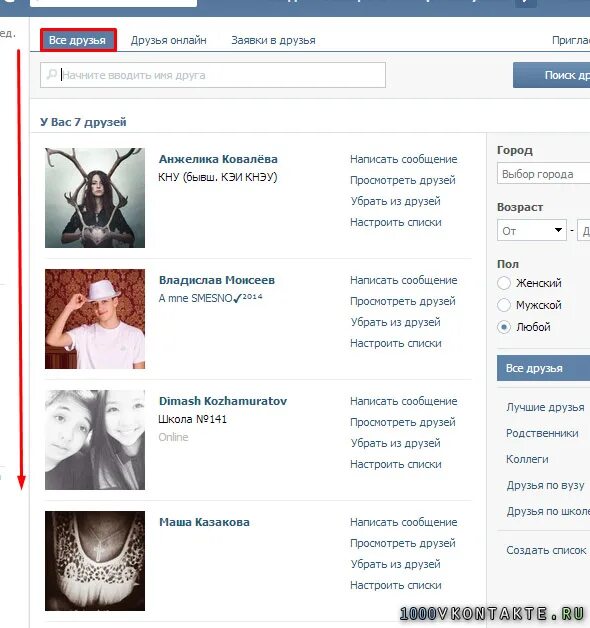Configure lists for Маша Казакова

[396, 585]
